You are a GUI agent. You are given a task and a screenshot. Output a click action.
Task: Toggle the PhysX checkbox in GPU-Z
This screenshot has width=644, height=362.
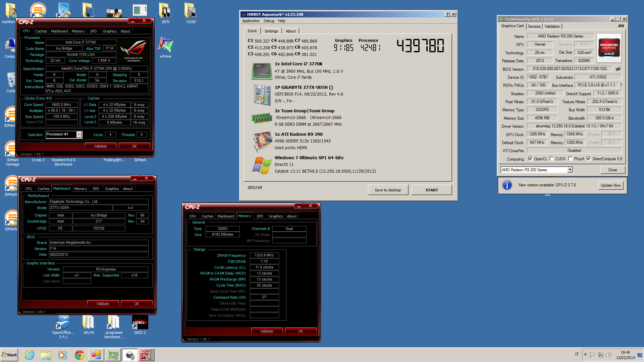[x=570, y=159]
